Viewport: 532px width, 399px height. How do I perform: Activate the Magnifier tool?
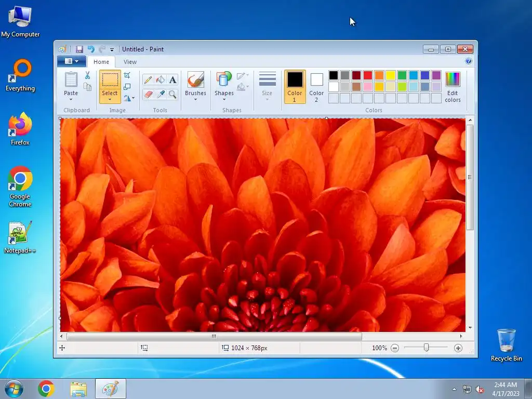172,94
